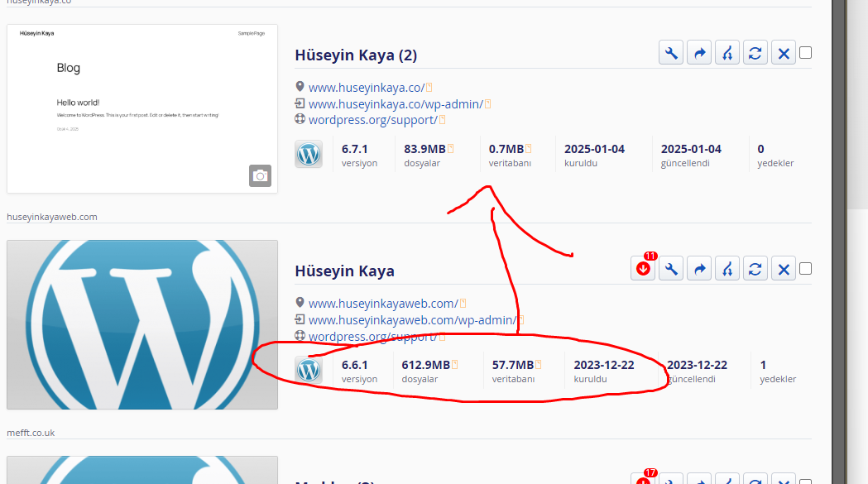
Task: Click the 1 yedekler count
Action: pyautogui.click(x=763, y=365)
